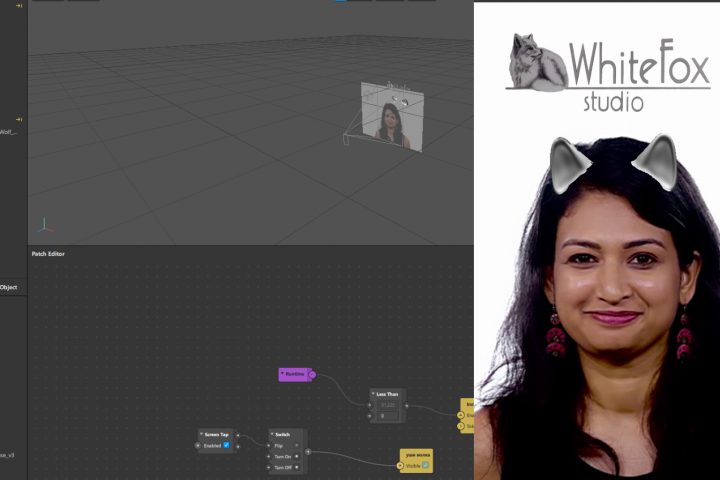Image resolution: width=720 pixels, height=480 pixels.
Task: Click the Turn Off input port on Switch
Action: [269, 468]
